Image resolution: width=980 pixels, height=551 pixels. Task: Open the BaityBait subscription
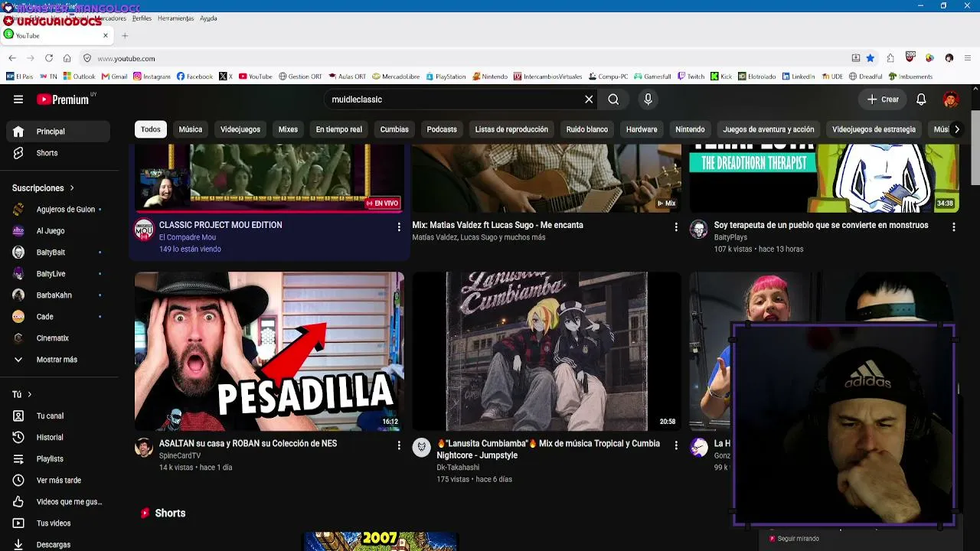(x=58, y=253)
